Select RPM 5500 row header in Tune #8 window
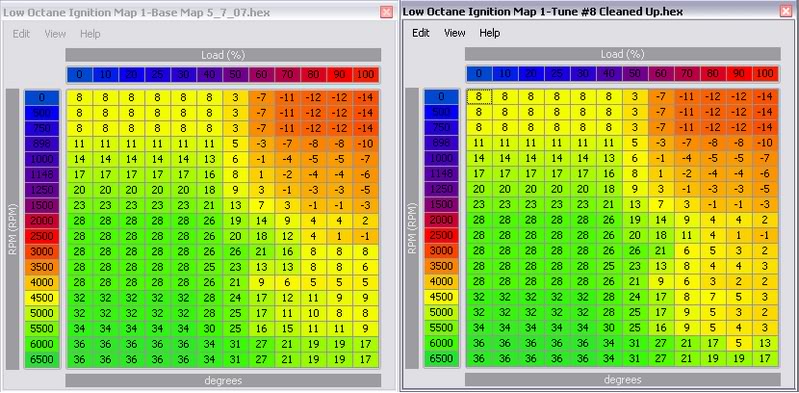 point(441,328)
